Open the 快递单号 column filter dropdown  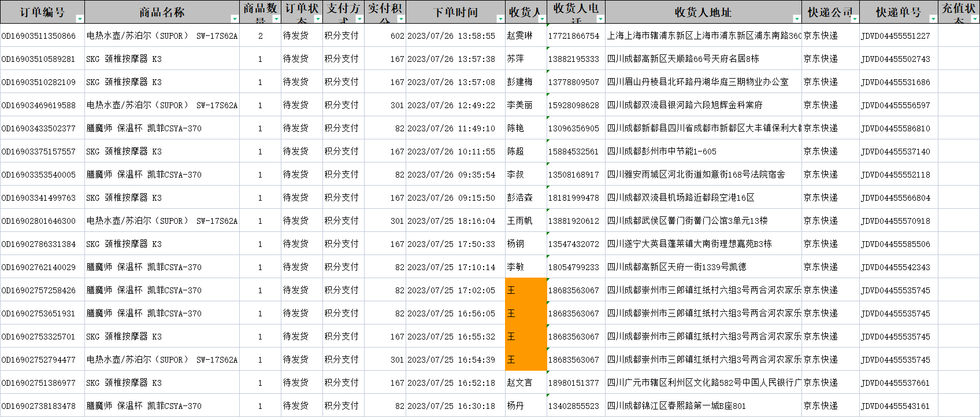pos(933,19)
